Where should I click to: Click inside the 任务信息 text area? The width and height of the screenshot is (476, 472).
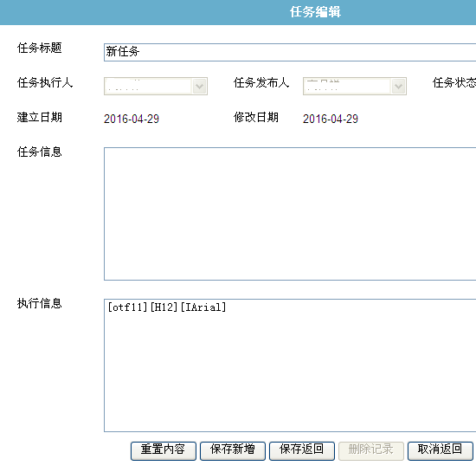tap(290, 214)
